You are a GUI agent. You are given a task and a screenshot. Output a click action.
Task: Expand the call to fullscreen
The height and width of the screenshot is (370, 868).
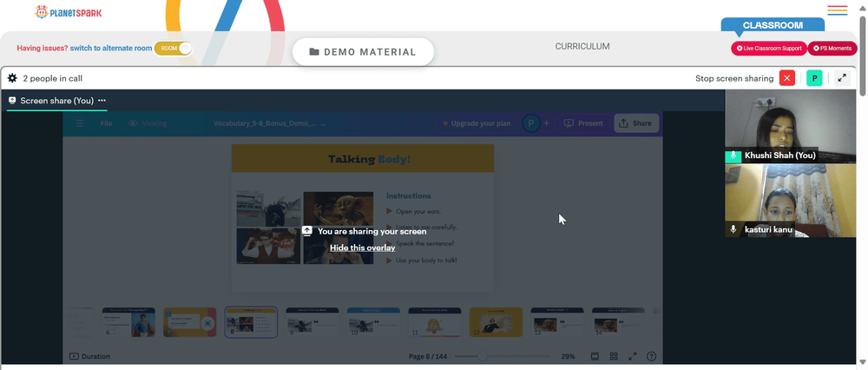point(842,78)
